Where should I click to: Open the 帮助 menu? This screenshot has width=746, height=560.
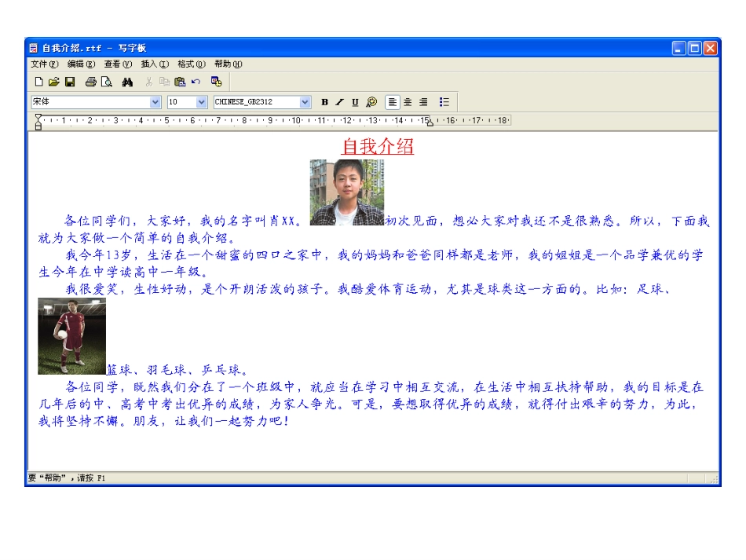[x=229, y=64]
